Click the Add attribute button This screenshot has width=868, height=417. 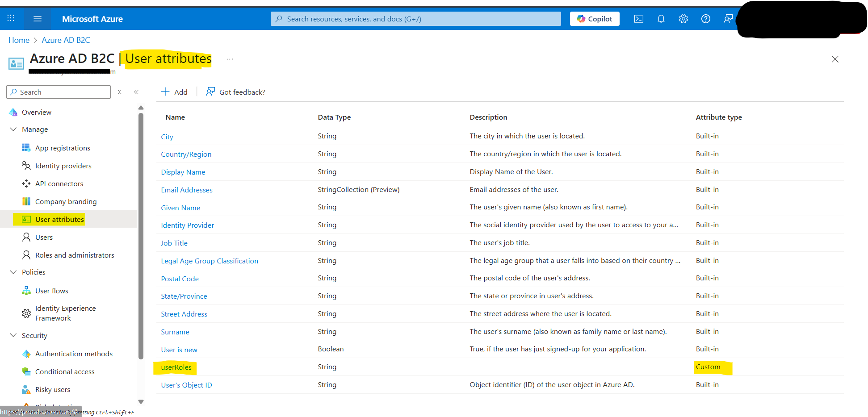coord(174,92)
